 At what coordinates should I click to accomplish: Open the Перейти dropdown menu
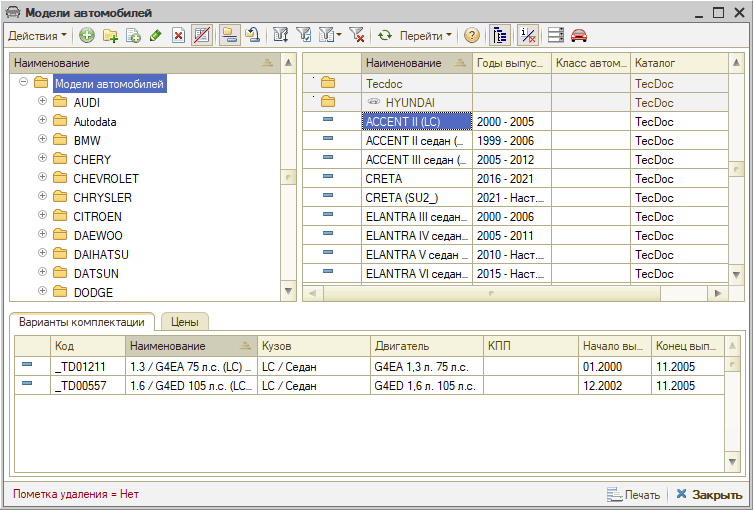pyautogui.click(x=425, y=35)
